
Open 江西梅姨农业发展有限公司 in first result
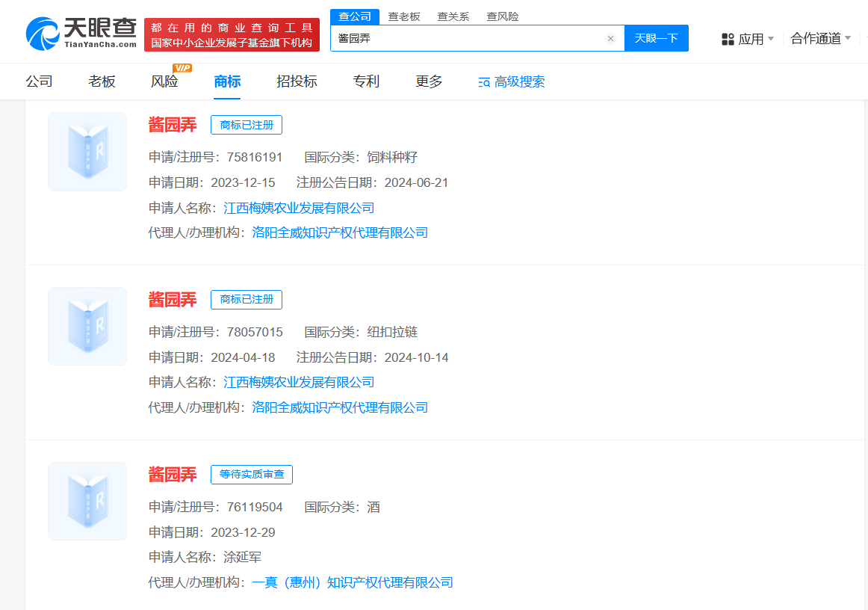coord(299,208)
